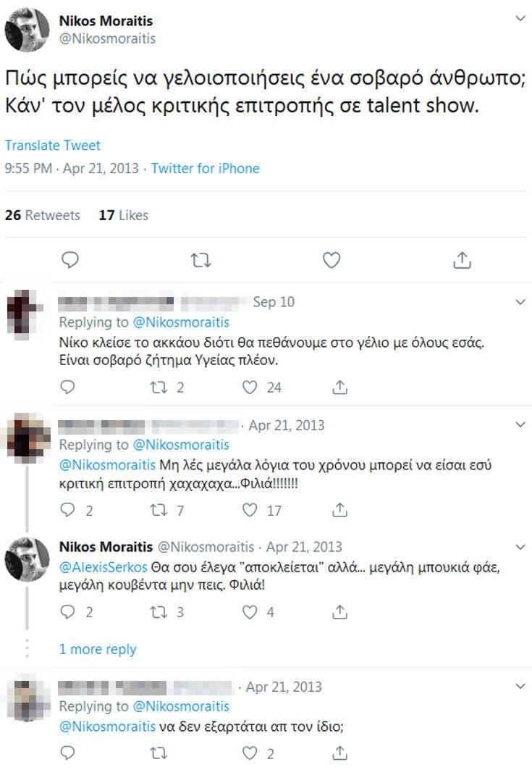The image size is (532, 770).
Task: Like the Sep 10 reply with 24 likes
Action: [250, 388]
